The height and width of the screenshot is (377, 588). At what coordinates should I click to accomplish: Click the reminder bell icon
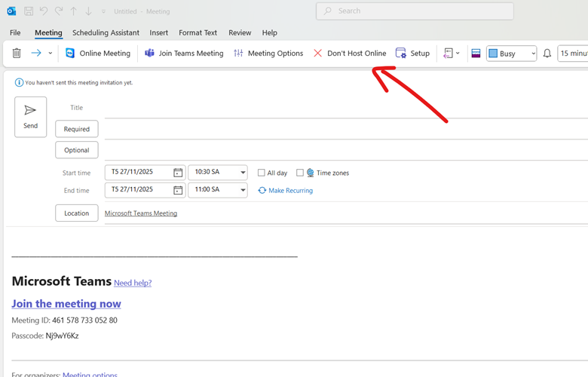click(547, 54)
